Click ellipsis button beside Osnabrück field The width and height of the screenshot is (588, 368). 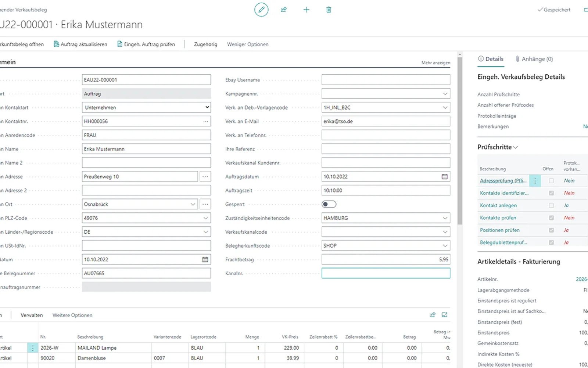click(205, 204)
